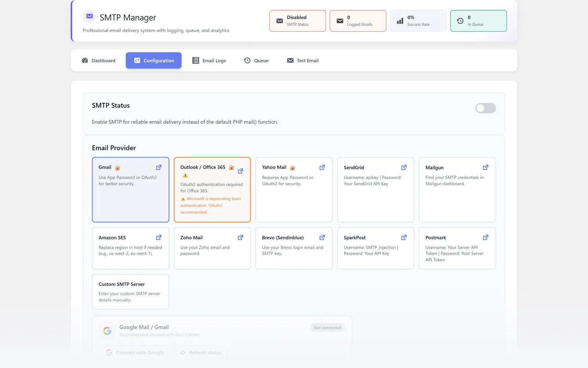The height and width of the screenshot is (368, 588).
Task: Open the Email Logs tab
Action: pyautogui.click(x=209, y=60)
